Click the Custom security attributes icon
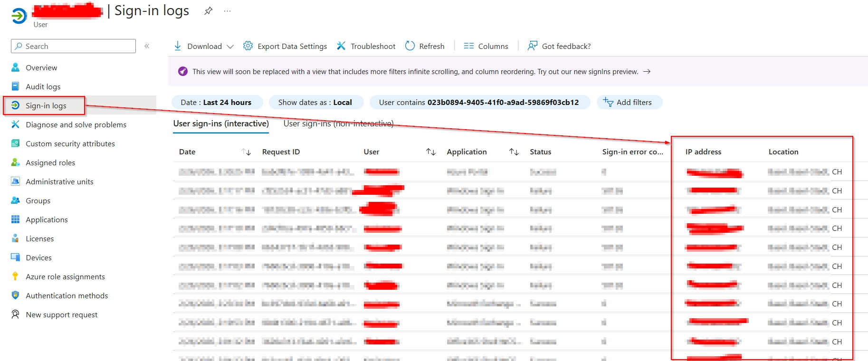This screenshot has width=868, height=361. 15,143
